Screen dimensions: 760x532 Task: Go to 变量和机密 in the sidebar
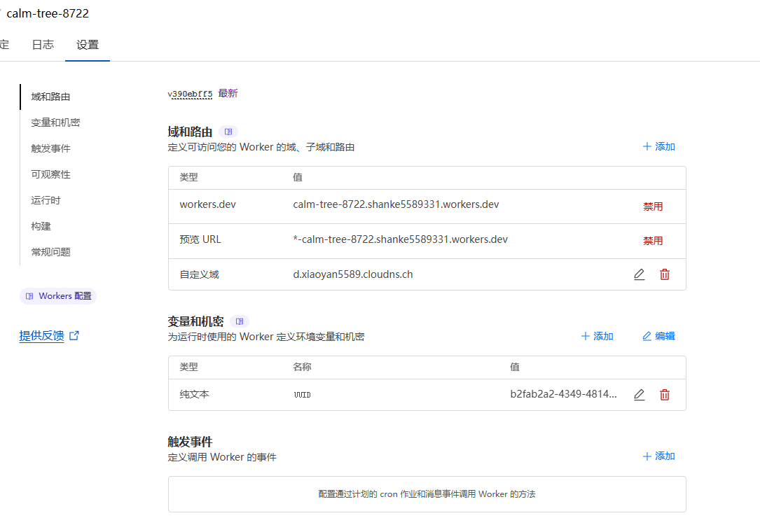(x=55, y=122)
